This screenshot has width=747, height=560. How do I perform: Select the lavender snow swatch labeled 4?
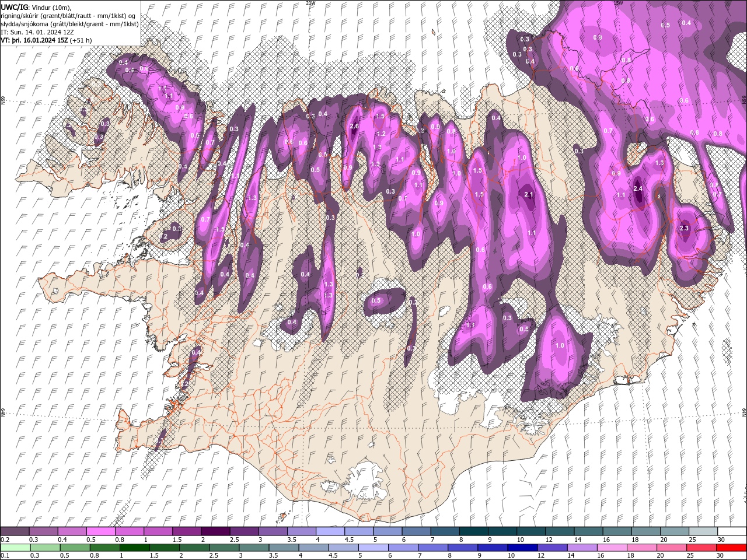tap(331, 531)
